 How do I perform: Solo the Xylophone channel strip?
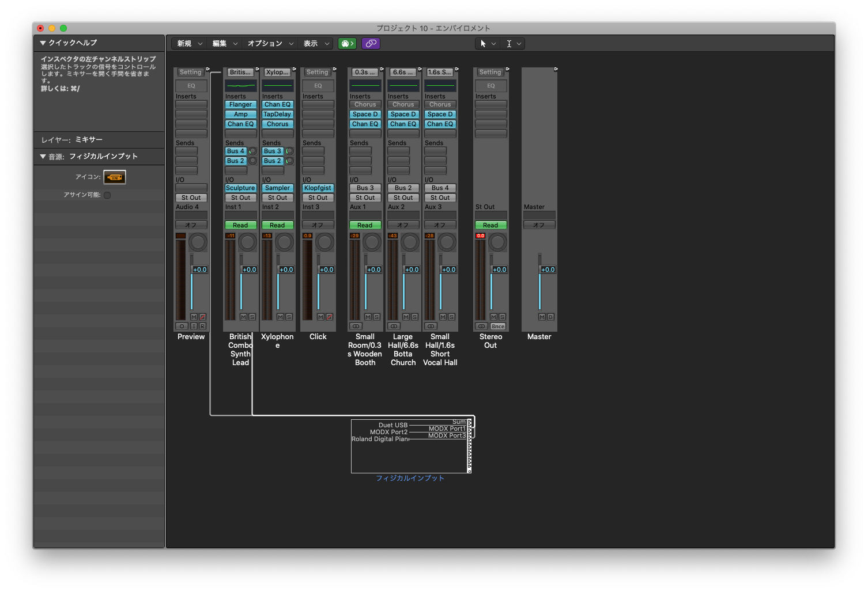(x=289, y=317)
